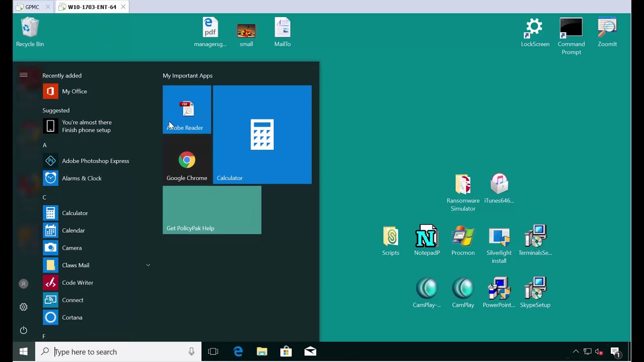Open File Explorer from the taskbar

coord(262,352)
